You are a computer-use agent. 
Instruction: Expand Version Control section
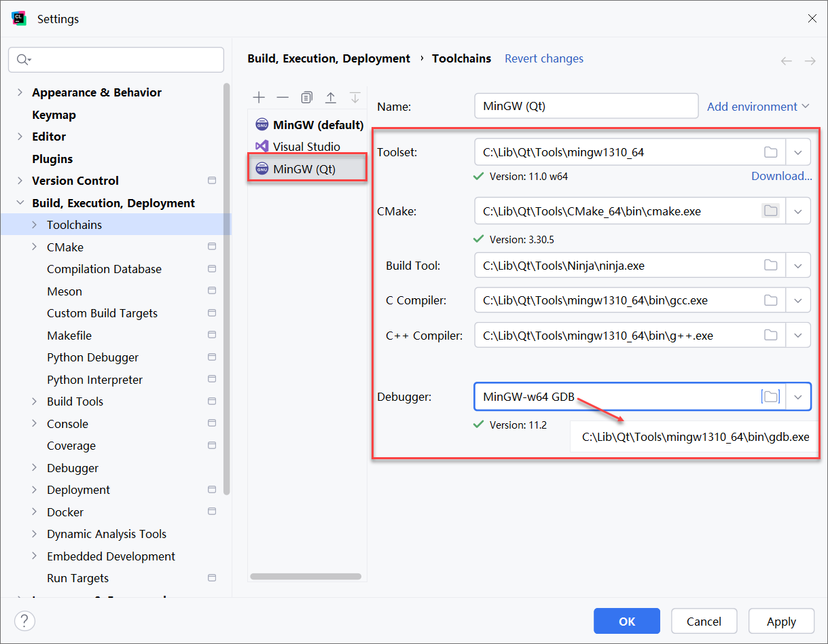20,181
